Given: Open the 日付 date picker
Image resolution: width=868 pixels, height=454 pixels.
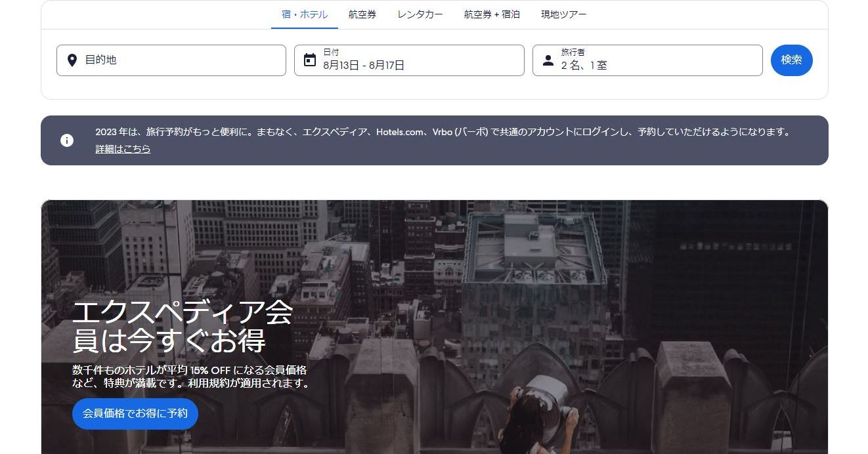Looking at the screenshot, I should point(414,60).
